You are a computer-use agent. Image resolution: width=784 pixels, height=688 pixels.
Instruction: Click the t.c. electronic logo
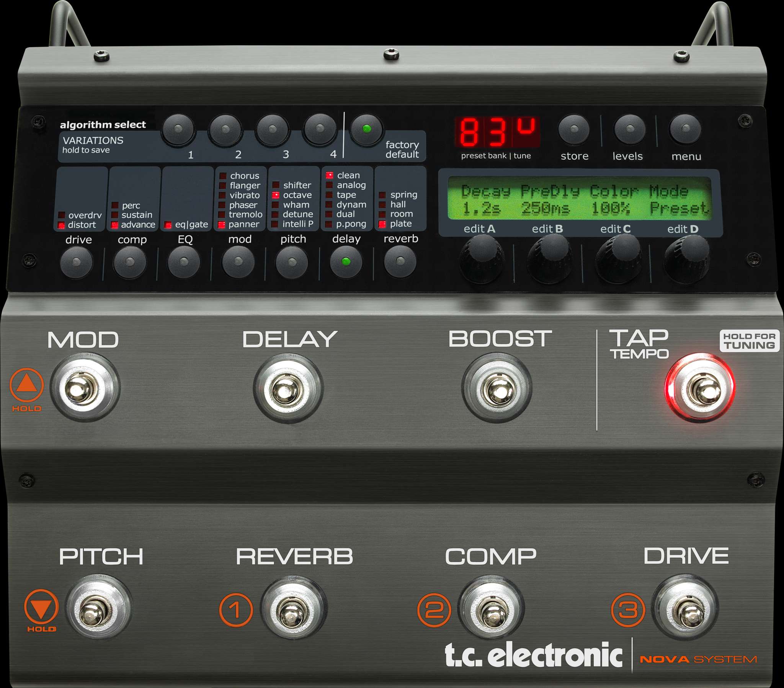pos(534,655)
